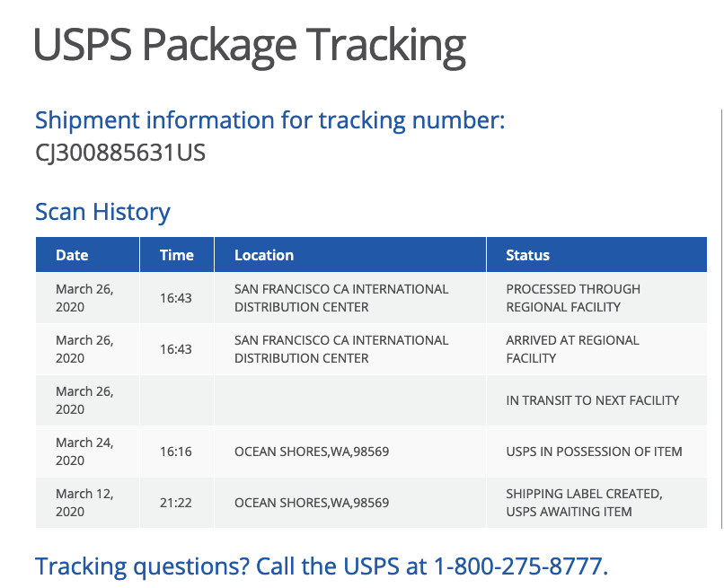724x588 pixels.
Task: Click the Status column header
Action: tap(596, 255)
